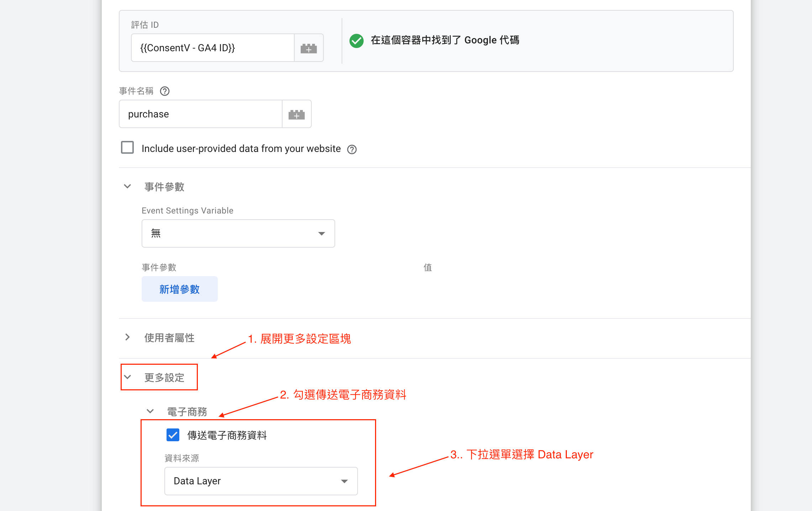The image size is (812, 511).
Task: Click the 使用者屬性 heading text
Action: pyautogui.click(x=169, y=338)
